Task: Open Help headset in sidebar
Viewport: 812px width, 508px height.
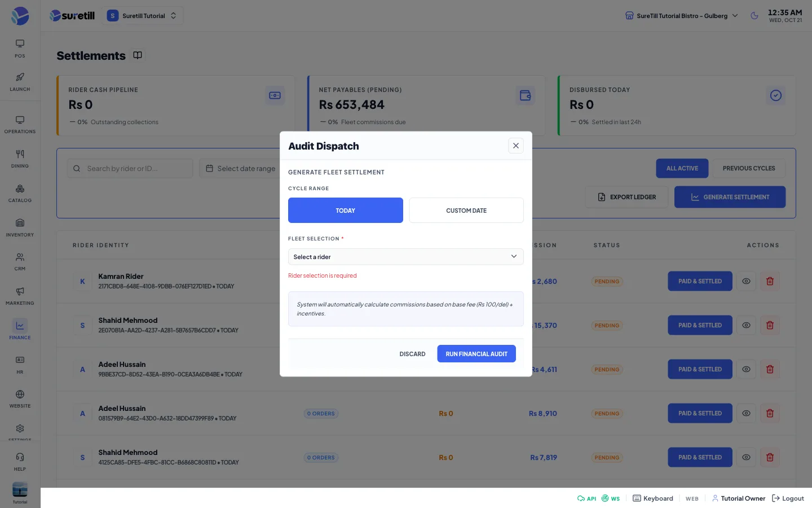Action: pos(20,462)
